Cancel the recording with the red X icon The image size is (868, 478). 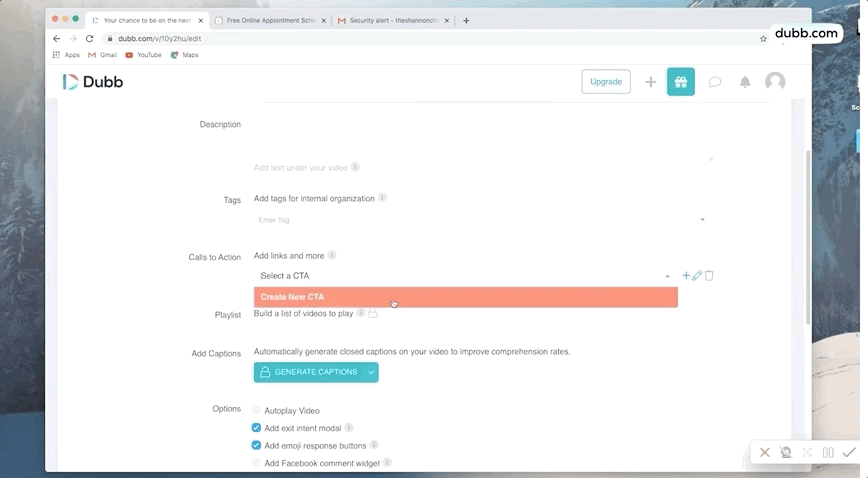pyautogui.click(x=764, y=453)
